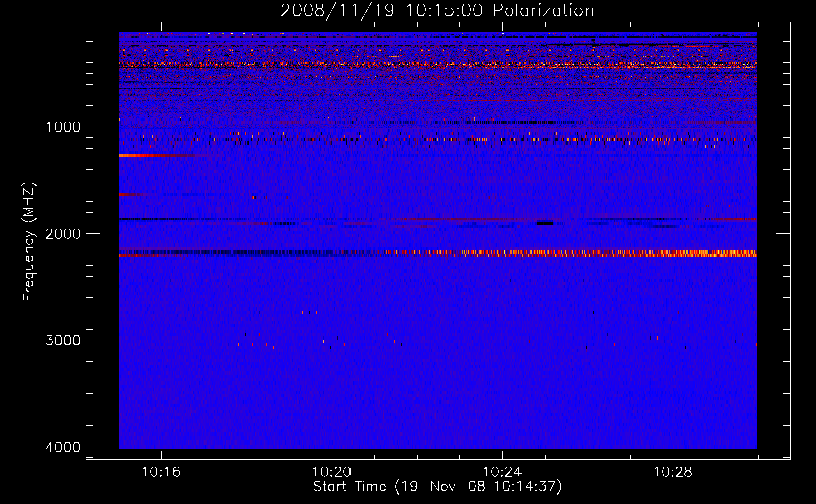816x504 pixels.
Task: Click the 10:20 time tick label
Action: tap(332, 472)
